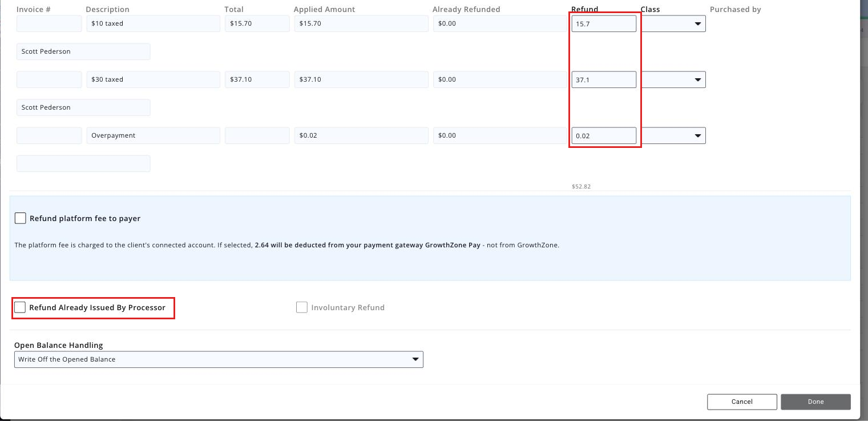Edit refund amount field showing 0.02

point(604,135)
